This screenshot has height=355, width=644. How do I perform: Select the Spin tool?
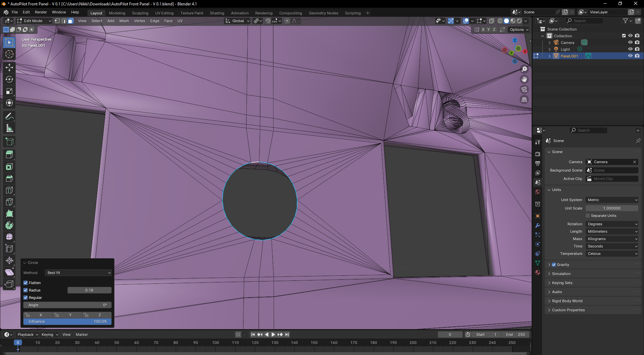9,225
